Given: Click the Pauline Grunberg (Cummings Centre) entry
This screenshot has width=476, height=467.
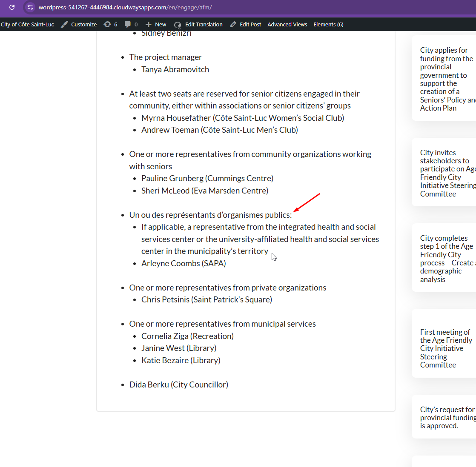Looking at the screenshot, I should (207, 178).
